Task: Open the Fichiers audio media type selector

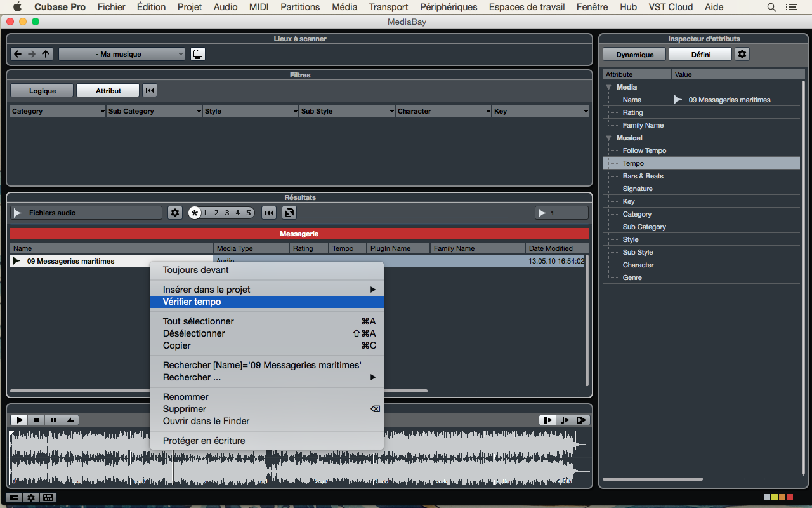Action: (86, 213)
